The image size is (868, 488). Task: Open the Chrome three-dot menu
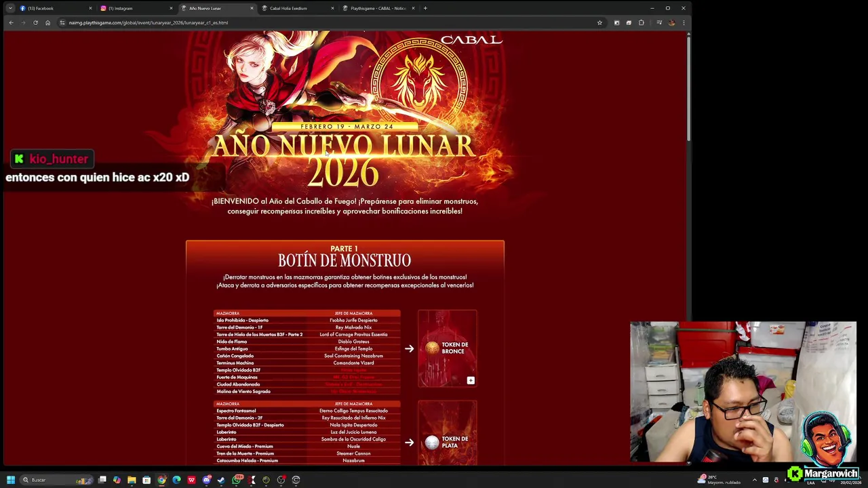point(684,22)
